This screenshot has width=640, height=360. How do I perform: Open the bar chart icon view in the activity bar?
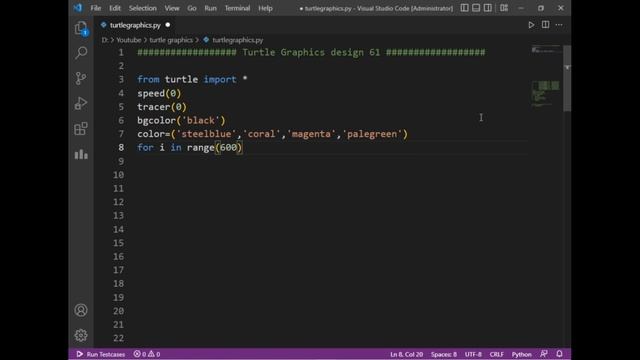[x=81, y=154]
